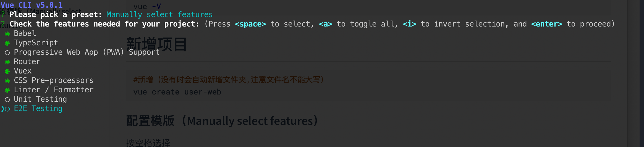Screen dimensions: 644x147
Task: Toggle the Linter / Formatter selection circle
Action: point(7,90)
